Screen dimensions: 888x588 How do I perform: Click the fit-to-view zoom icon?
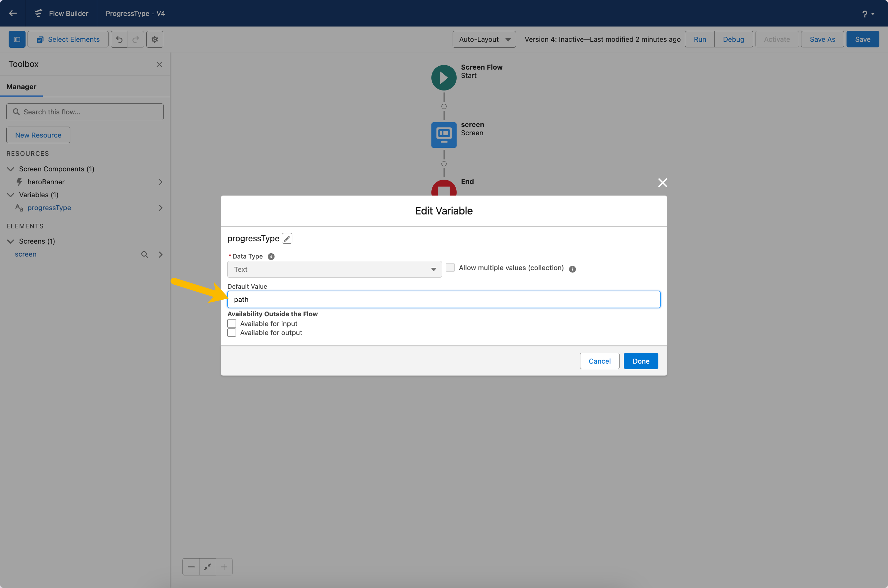click(x=207, y=567)
